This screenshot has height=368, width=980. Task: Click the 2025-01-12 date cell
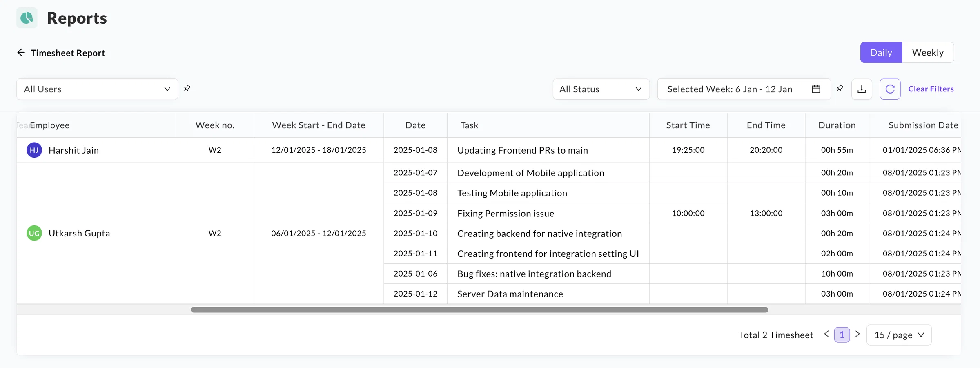tap(415, 294)
